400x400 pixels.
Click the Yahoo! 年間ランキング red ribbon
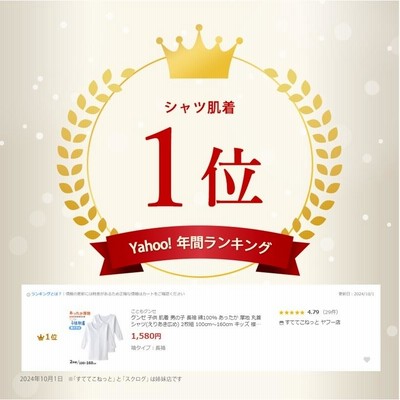tap(200, 248)
